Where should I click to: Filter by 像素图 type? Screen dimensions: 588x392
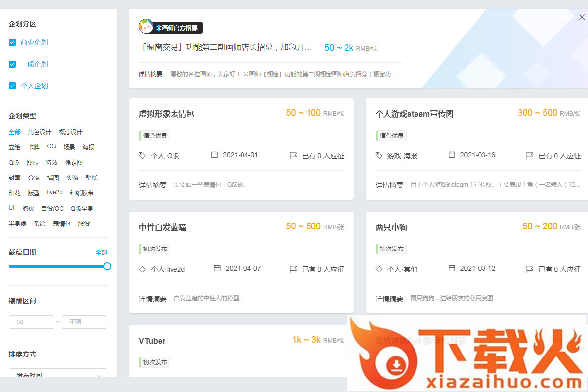[74, 163]
